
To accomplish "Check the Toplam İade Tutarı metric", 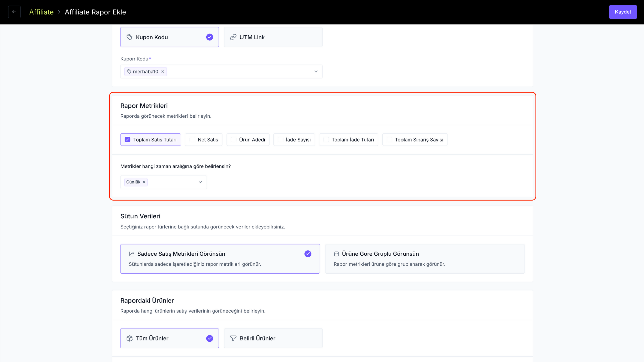I will [326, 140].
